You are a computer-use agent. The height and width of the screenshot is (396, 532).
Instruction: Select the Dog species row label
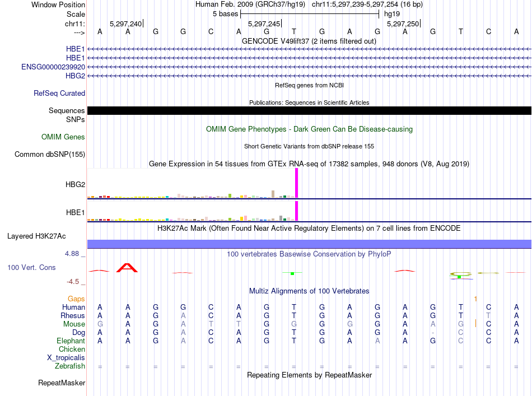click(x=78, y=333)
